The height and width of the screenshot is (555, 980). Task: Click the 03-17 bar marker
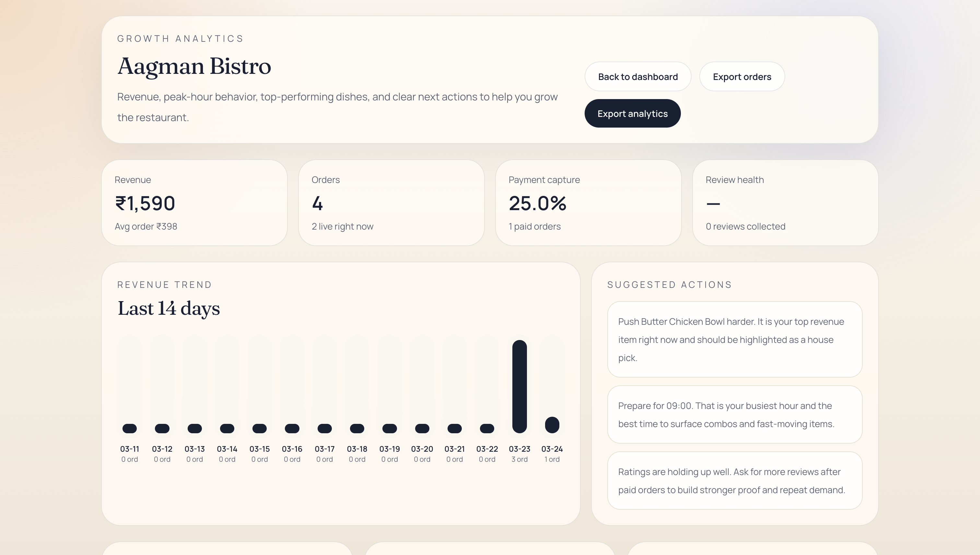pos(324,428)
